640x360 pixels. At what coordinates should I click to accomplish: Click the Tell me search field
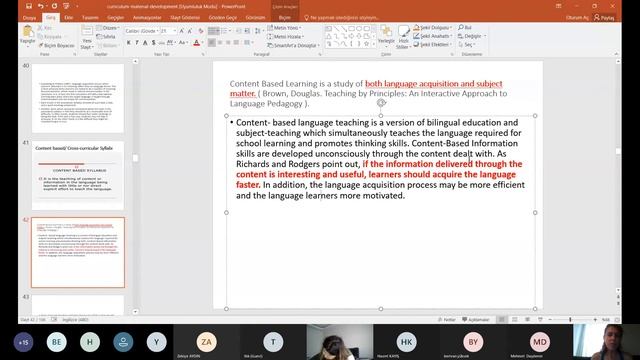342,18
